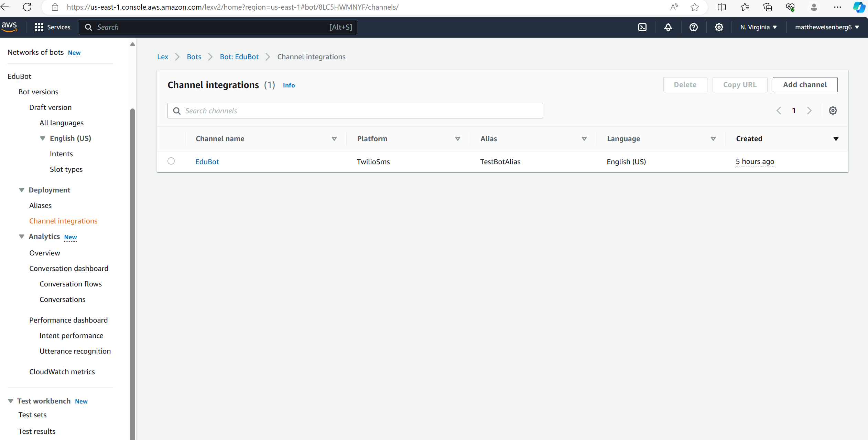
Task: Sort table by Created column arrow
Action: pyautogui.click(x=836, y=139)
